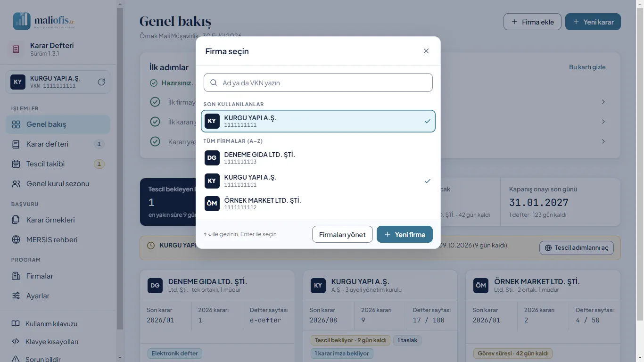Open Karar defteri in the sidebar
Viewport: 644px width, 362px height.
point(58,144)
